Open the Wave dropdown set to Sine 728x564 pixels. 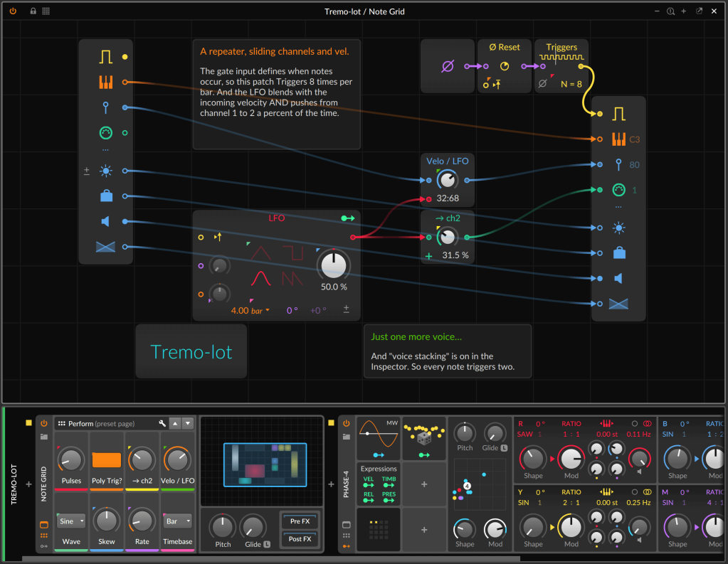[71, 521]
